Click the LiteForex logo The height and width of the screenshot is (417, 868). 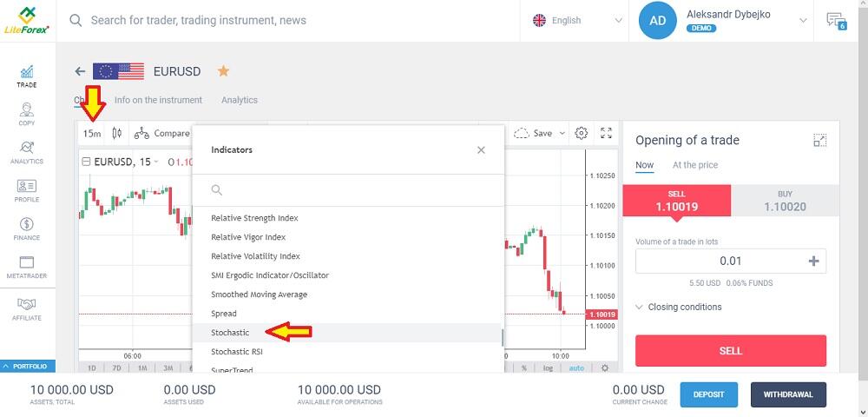coord(27,21)
